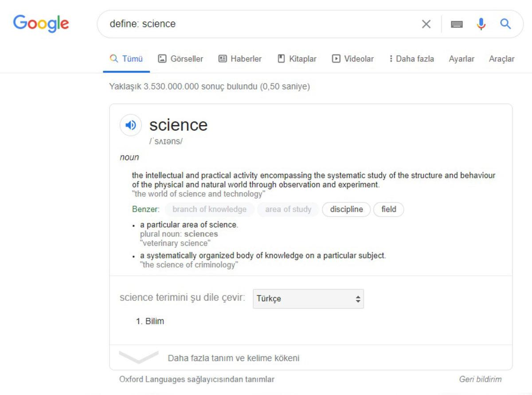Click the Kitaplar book icon
The image size is (532, 395).
[281, 58]
